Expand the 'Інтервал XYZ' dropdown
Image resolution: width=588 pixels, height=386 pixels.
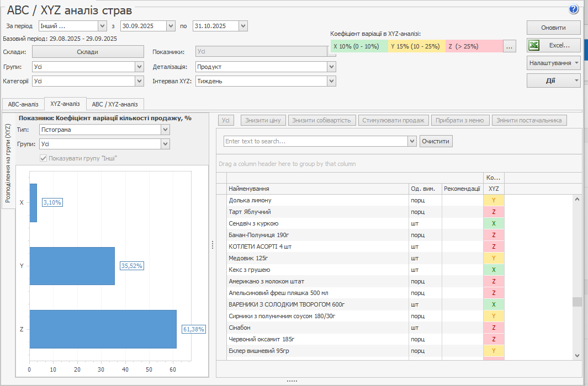coord(331,81)
